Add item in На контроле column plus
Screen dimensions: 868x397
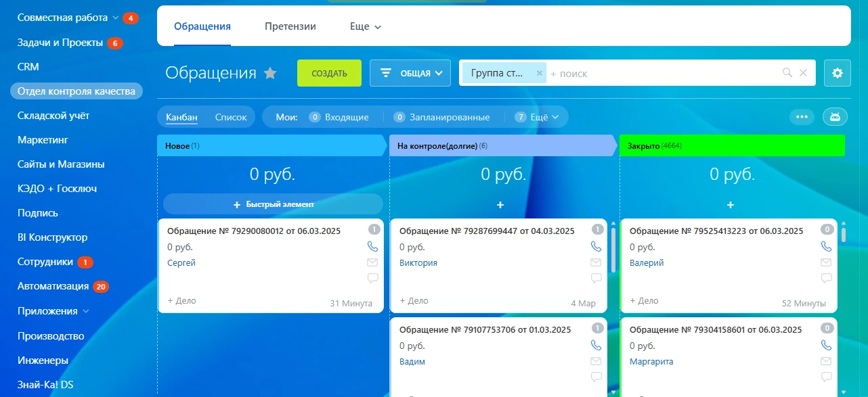500,204
